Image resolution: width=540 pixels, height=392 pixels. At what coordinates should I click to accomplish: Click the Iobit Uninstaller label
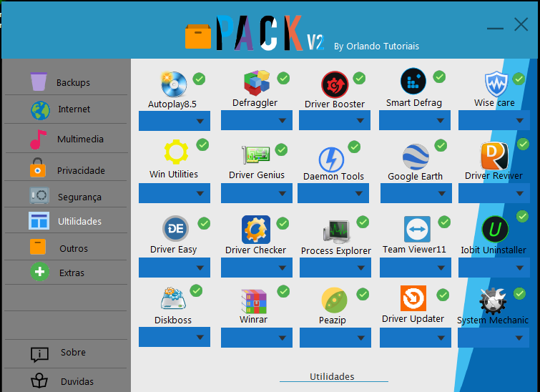click(494, 250)
